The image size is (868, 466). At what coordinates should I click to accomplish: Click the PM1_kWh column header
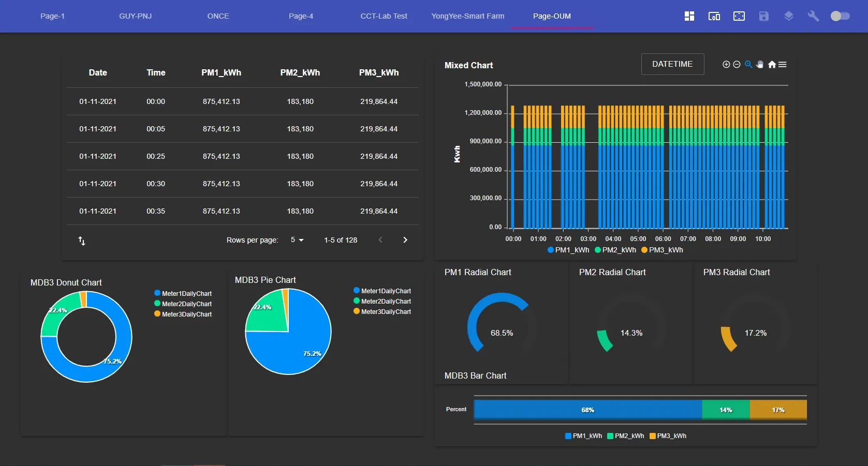pos(221,73)
